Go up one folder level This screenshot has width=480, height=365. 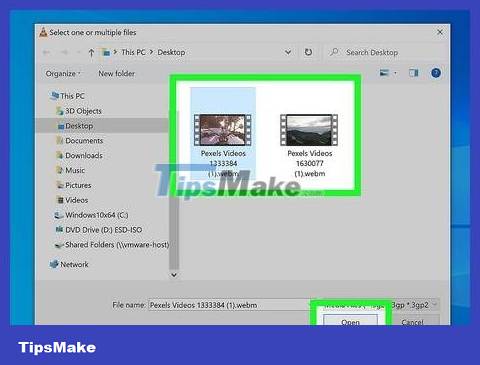coord(91,52)
